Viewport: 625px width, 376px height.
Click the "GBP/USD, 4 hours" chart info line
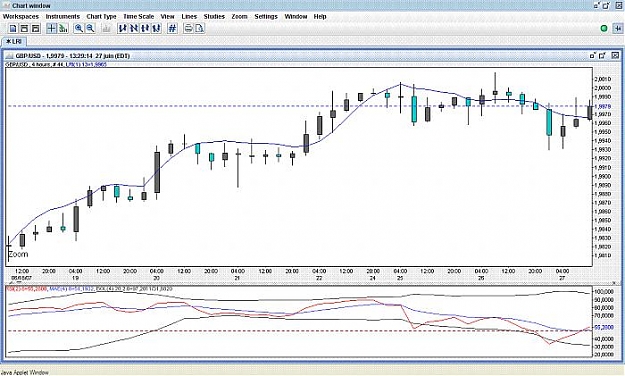pyautogui.click(x=56, y=64)
